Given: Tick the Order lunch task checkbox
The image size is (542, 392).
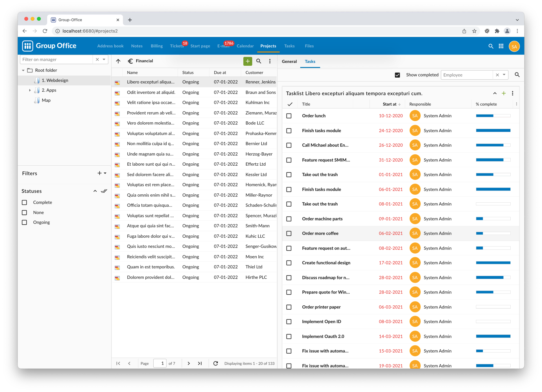Looking at the screenshot, I should 289,116.
